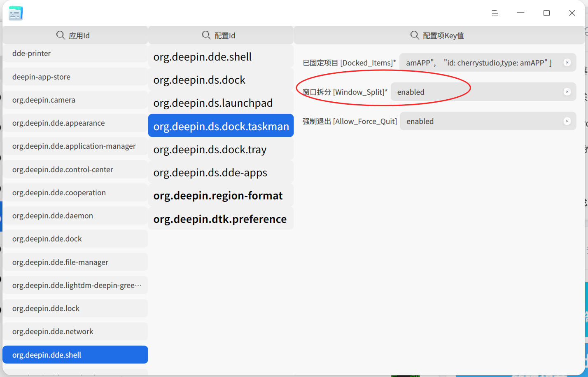Open org.deepin.dtk.preference config entry
The height and width of the screenshot is (377, 588).
221,219
